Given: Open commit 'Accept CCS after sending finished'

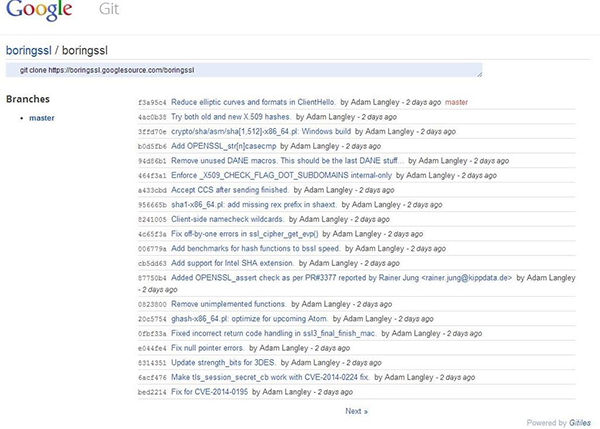Looking at the screenshot, I should click(230, 190).
